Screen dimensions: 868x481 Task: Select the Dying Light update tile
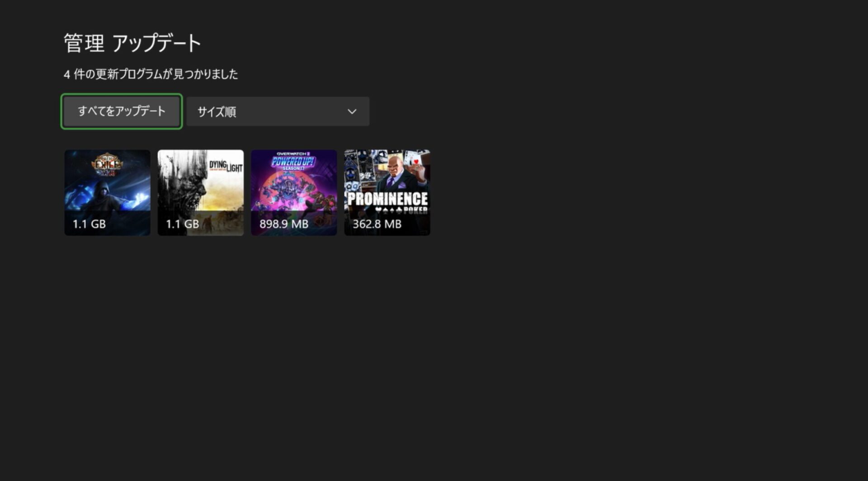200,192
